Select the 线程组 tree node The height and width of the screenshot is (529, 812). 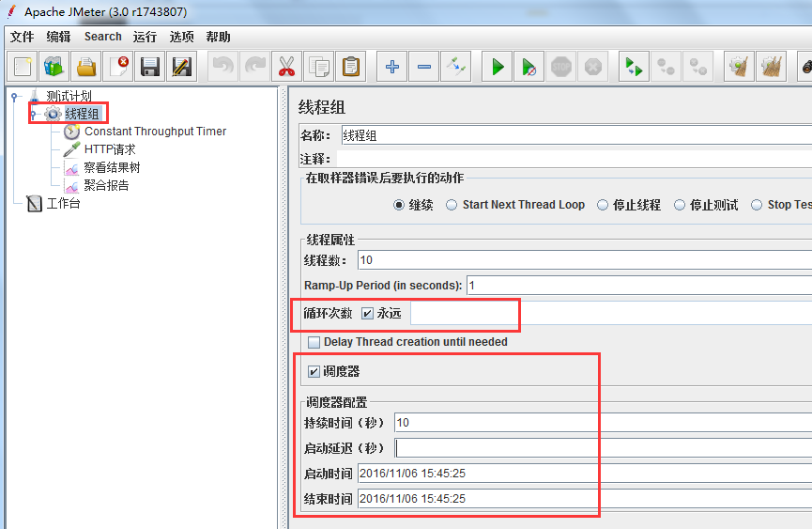coord(83,114)
